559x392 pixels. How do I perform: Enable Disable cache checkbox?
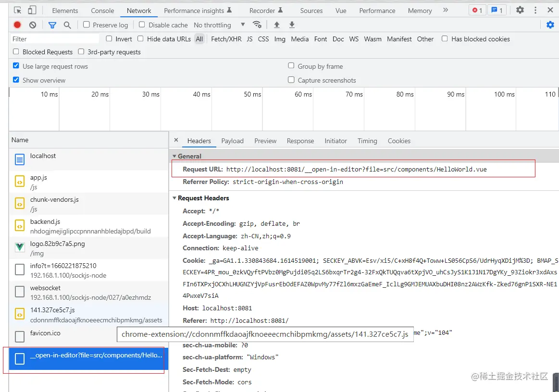(x=142, y=24)
